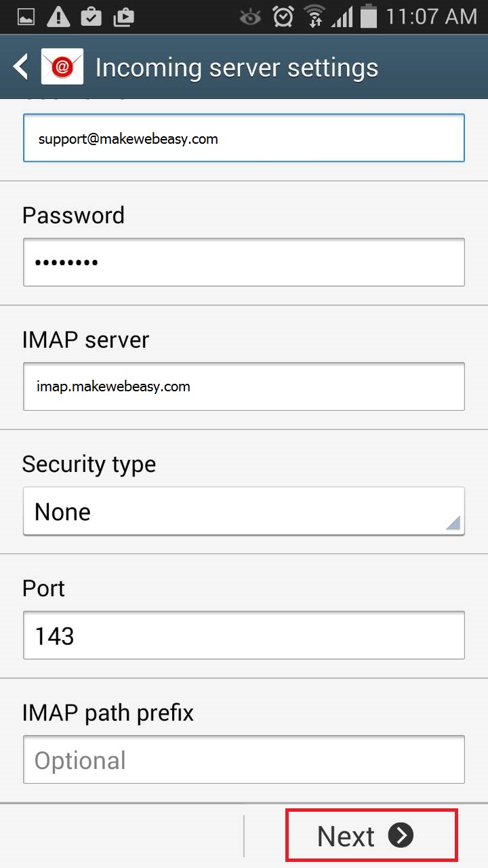Screen dimensions: 488x868
Task: Tap the smart stay eye icon
Action: click(250, 17)
